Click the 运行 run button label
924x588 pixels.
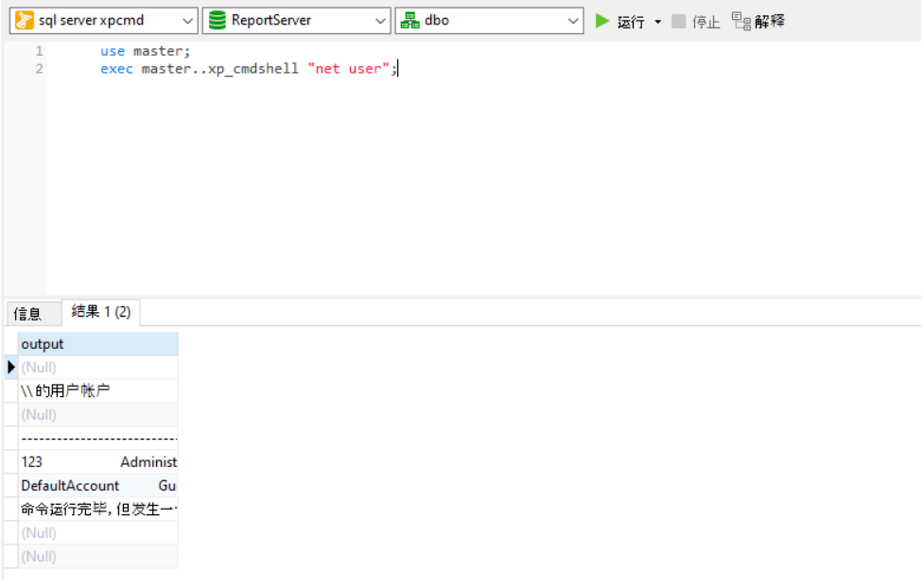point(631,22)
